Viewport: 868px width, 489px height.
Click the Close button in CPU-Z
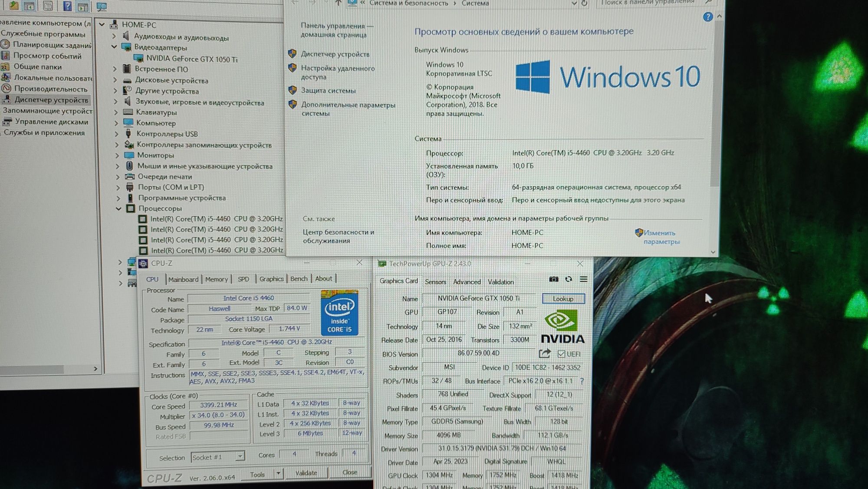pos(349,472)
